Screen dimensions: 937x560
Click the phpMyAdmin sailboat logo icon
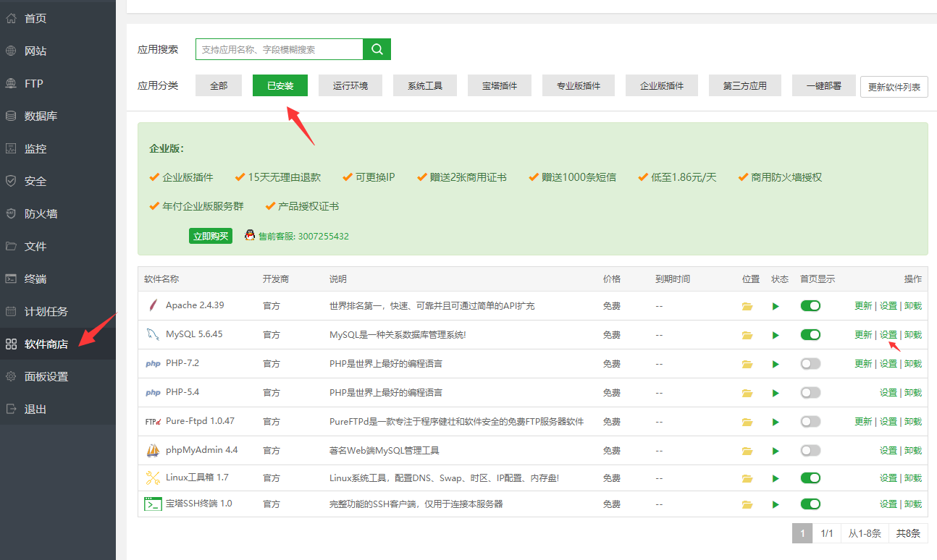pyautogui.click(x=153, y=450)
